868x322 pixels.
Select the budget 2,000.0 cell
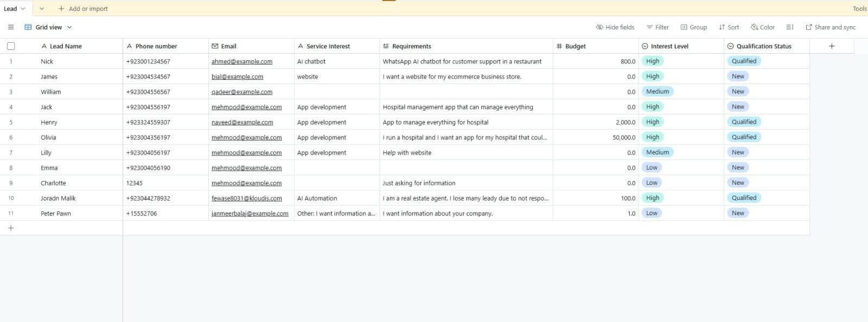[596, 122]
